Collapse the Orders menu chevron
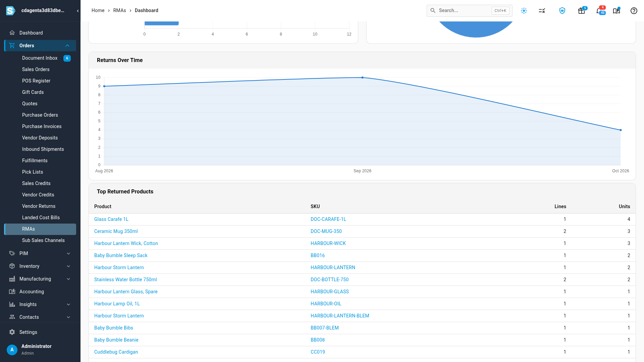Viewport: 644px width, 362px height. point(67,46)
